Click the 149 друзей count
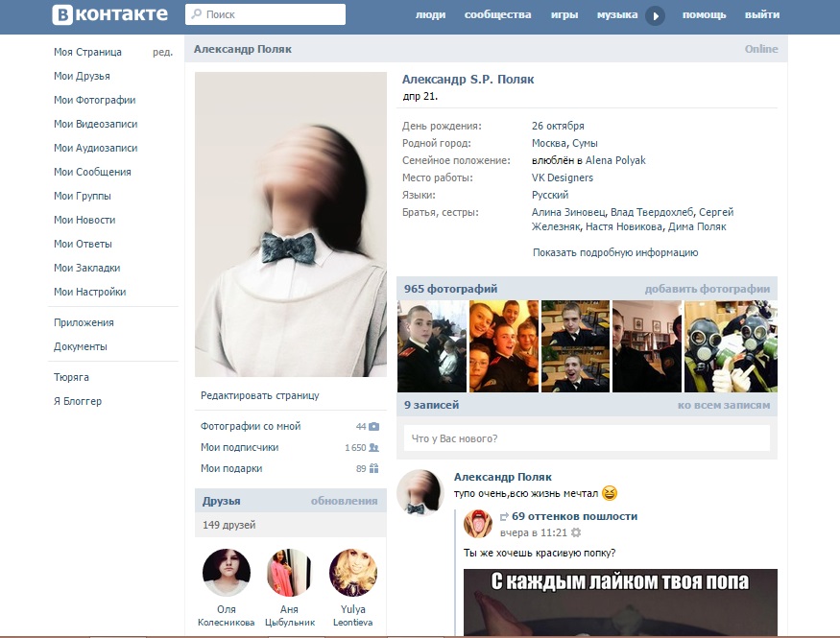The image size is (840, 638). pos(228,525)
